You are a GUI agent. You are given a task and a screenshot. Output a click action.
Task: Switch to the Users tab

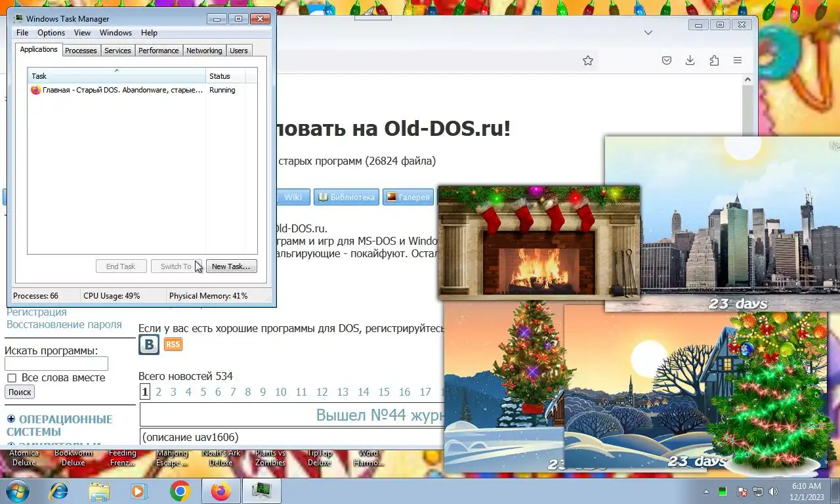239,51
